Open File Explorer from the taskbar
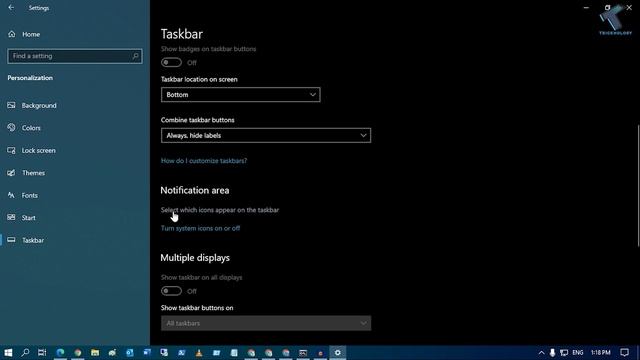Viewport: 640px width, 360px height. (95, 353)
